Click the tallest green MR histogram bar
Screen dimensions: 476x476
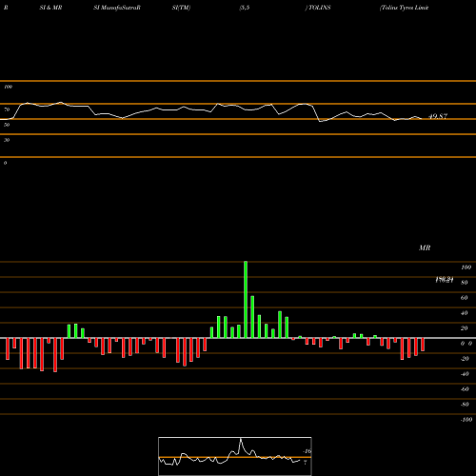246,300
